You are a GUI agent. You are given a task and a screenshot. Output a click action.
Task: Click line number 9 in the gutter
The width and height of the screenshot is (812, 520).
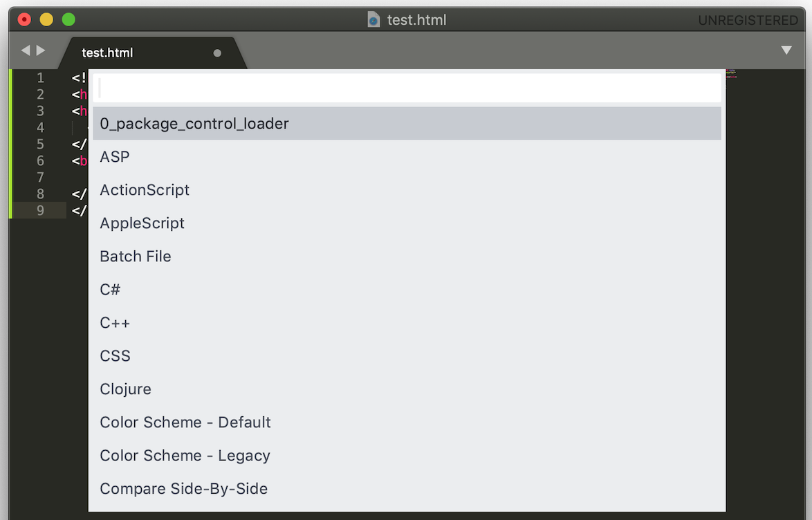[40, 210]
